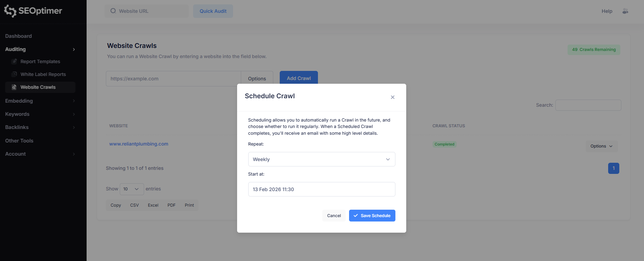Change the Show entries count dropdown
Viewport: 644px width, 261px height.
click(x=131, y=189)
